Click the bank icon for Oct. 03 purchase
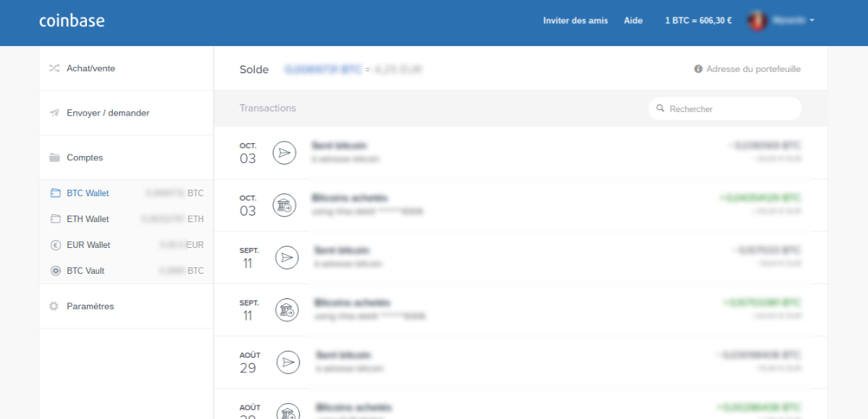Screen dimensions: 868x419 pos(285,205)
